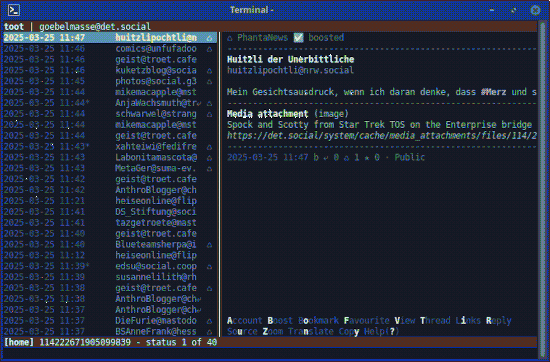Click the green check mark beside boosted

(x=299, y=38)
